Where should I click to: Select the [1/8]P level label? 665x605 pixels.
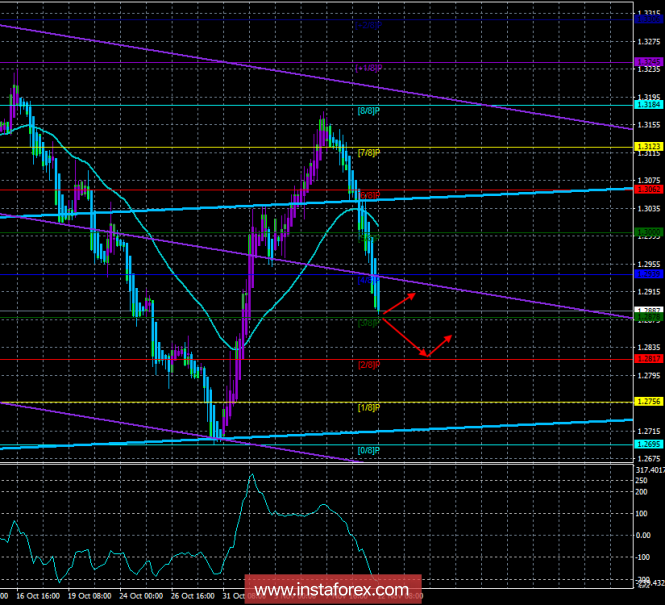(369, 408)
